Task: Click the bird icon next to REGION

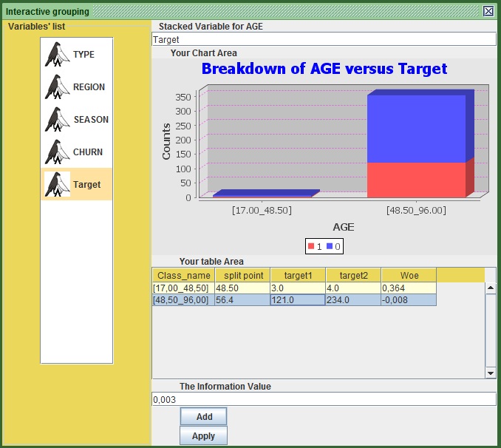Action: tap(57, 87)
